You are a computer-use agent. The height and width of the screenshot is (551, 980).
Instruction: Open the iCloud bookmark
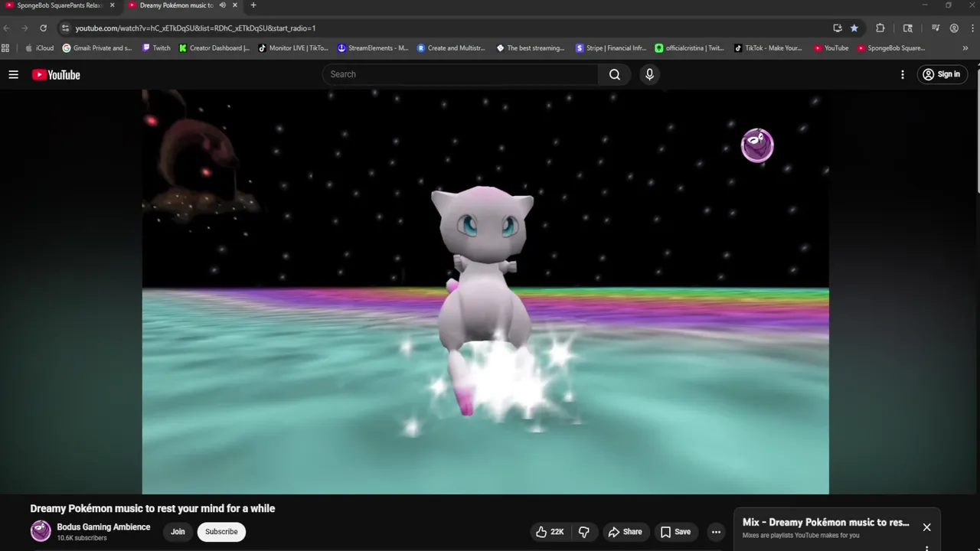tap(40, 48)
